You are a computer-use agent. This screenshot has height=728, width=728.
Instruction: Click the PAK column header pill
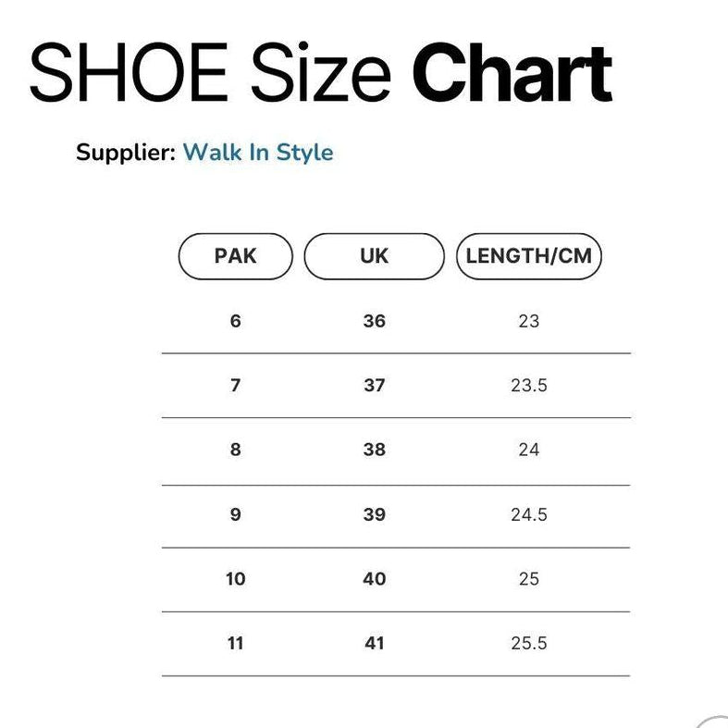(235, 256)
